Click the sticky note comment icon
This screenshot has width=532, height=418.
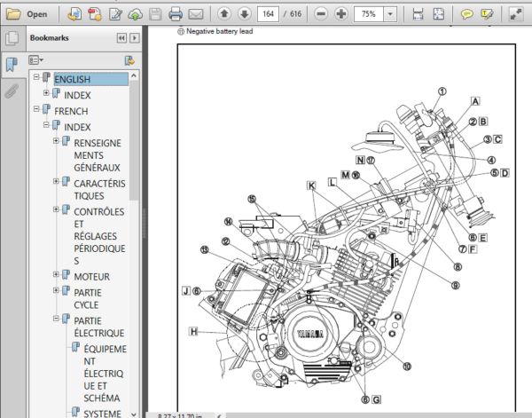coord(467,14)
